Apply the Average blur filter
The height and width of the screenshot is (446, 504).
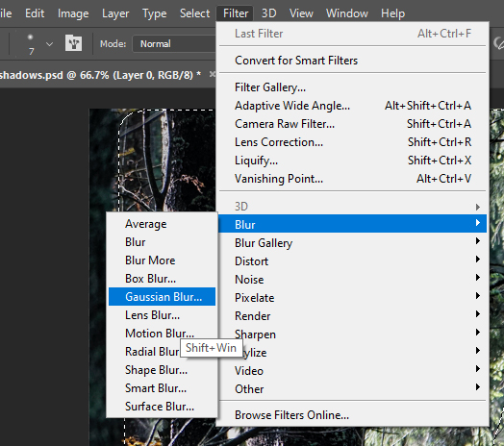pyautogui.click(x=162, y=224)
